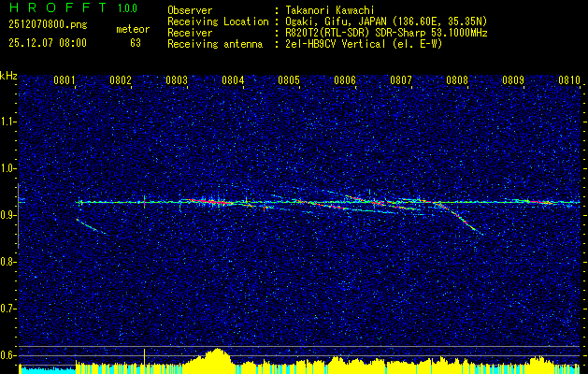Screen dimensions: 588x374
Task: Click the meteor count label
Action: [133, 29]
